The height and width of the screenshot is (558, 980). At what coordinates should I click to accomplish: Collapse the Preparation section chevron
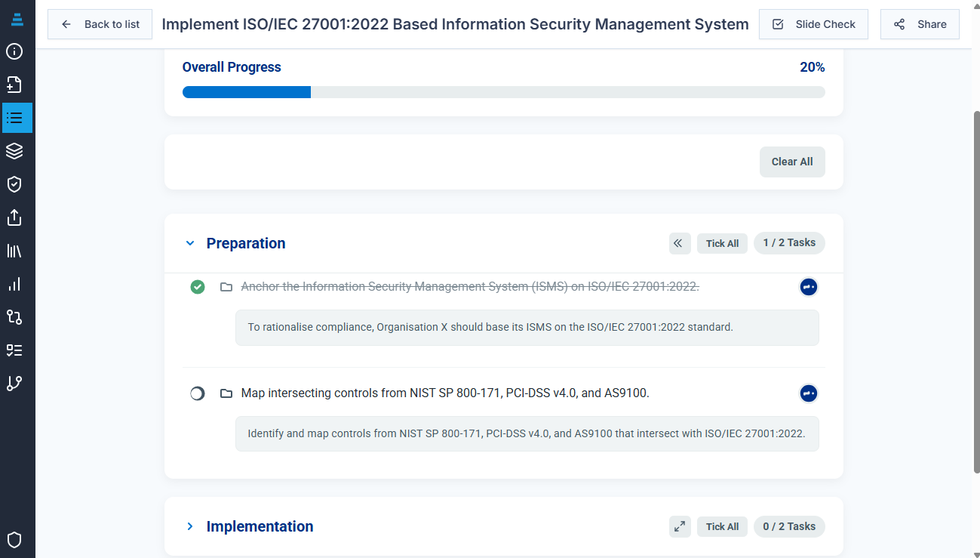(x=190, y=243)
